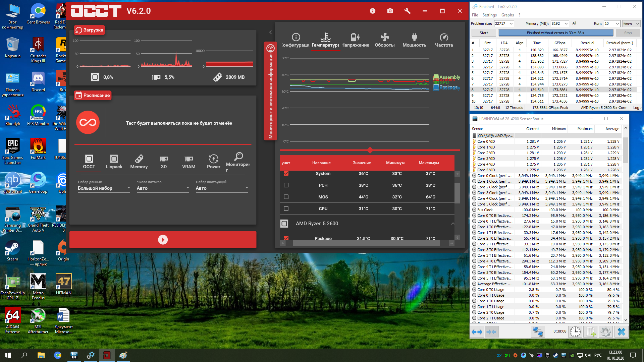
Task: Click the LinX Start button
Action: 484,33
